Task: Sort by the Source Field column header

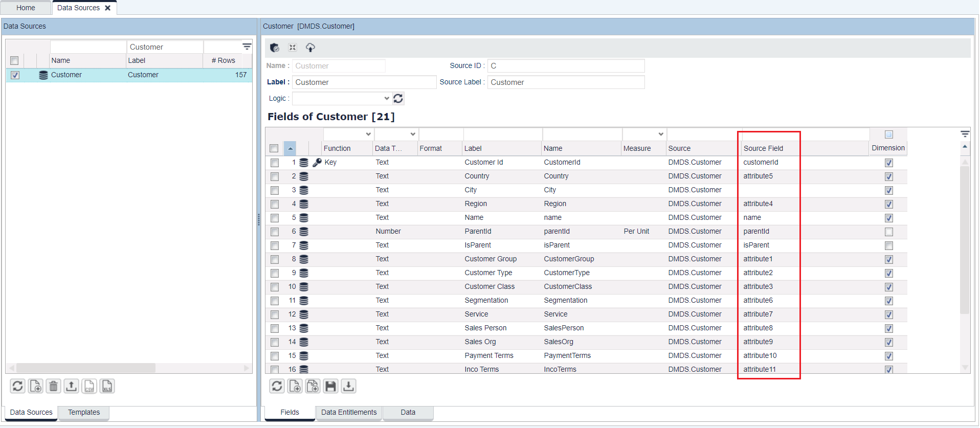Action: [x=763, y=148]
